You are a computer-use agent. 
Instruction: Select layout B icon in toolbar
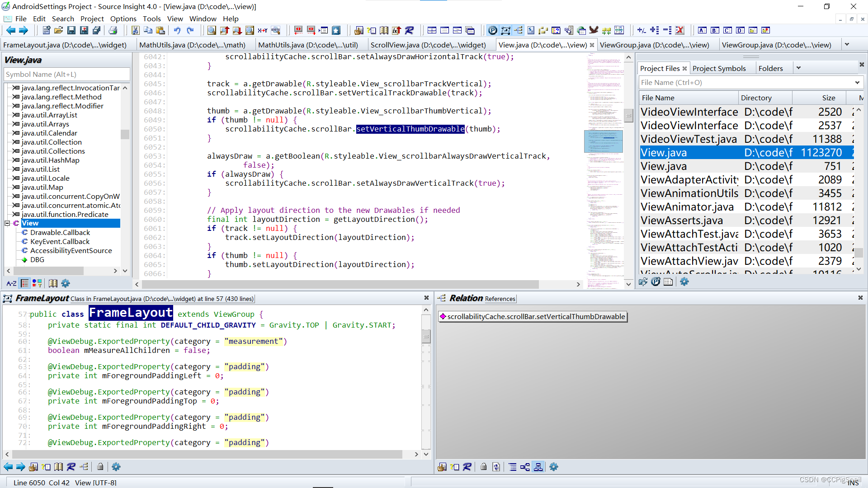click(715, 30)
